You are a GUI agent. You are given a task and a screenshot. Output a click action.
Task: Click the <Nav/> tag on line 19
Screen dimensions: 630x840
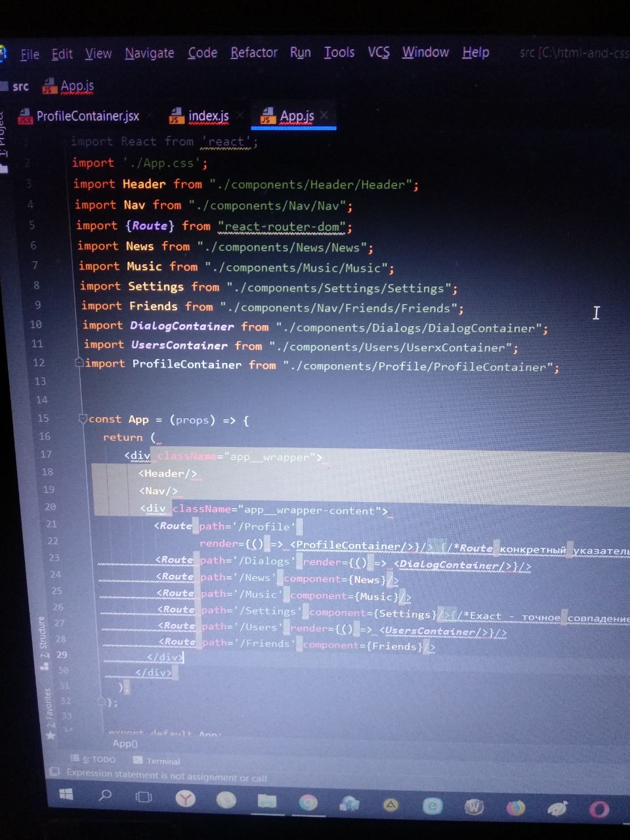pos(158,491)
